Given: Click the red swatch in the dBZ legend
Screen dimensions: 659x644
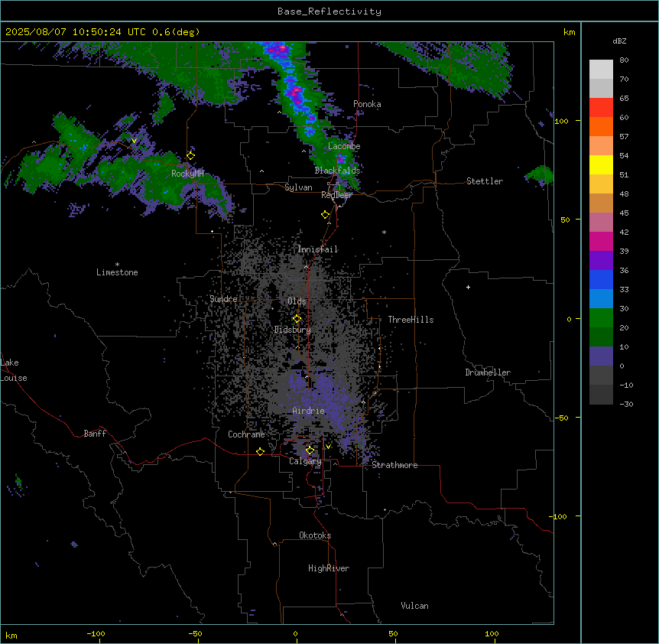Looking at the screenshot, I should pyautogui.click(x=601, y=107).
